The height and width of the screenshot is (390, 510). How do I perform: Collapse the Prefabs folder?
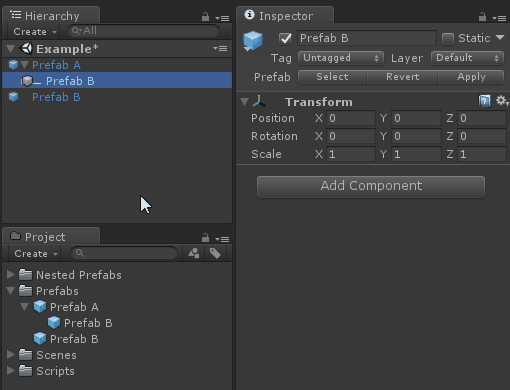[x=11, y=291]
